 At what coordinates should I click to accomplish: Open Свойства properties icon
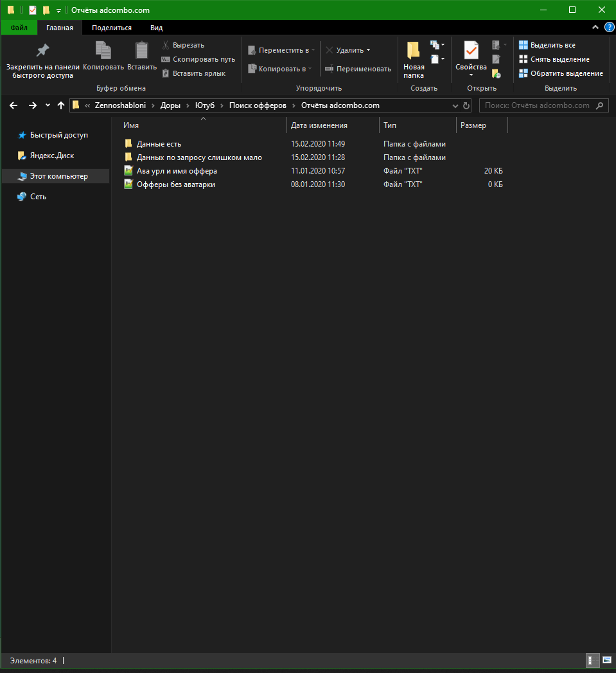coord(471,51)
